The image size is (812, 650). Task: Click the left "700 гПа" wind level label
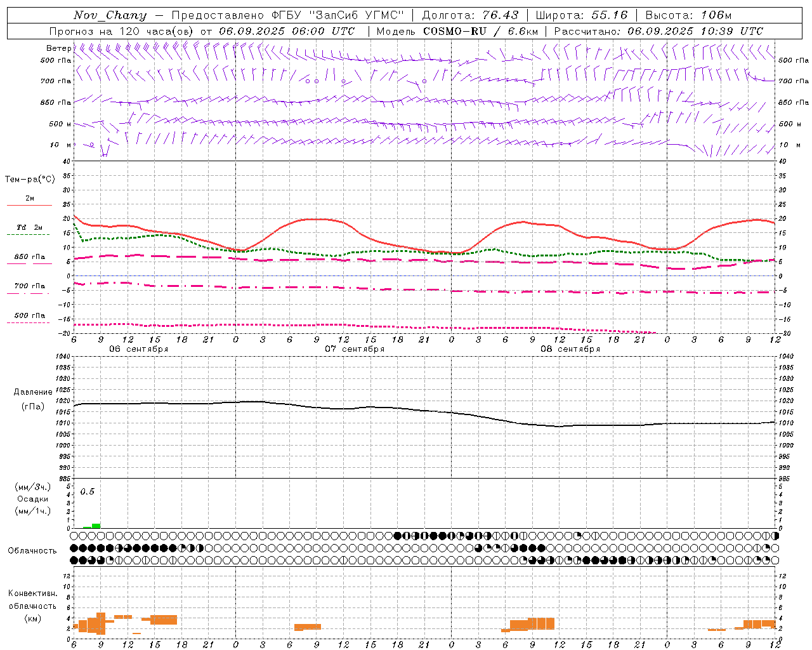click(x=56, y=81)
